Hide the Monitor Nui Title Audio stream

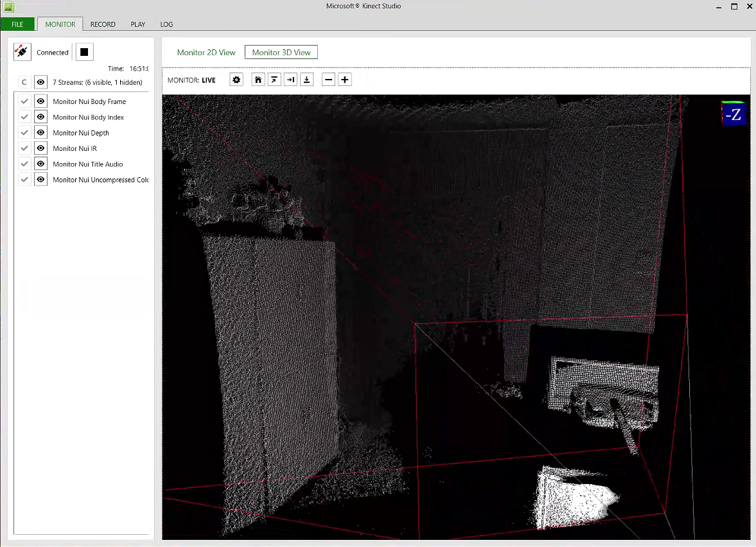40,164
